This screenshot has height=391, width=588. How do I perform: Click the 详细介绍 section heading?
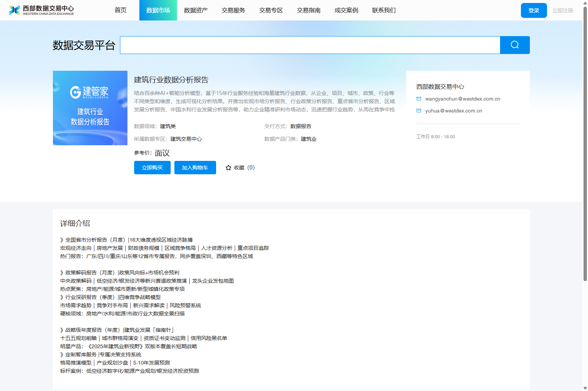coord(75,223)
